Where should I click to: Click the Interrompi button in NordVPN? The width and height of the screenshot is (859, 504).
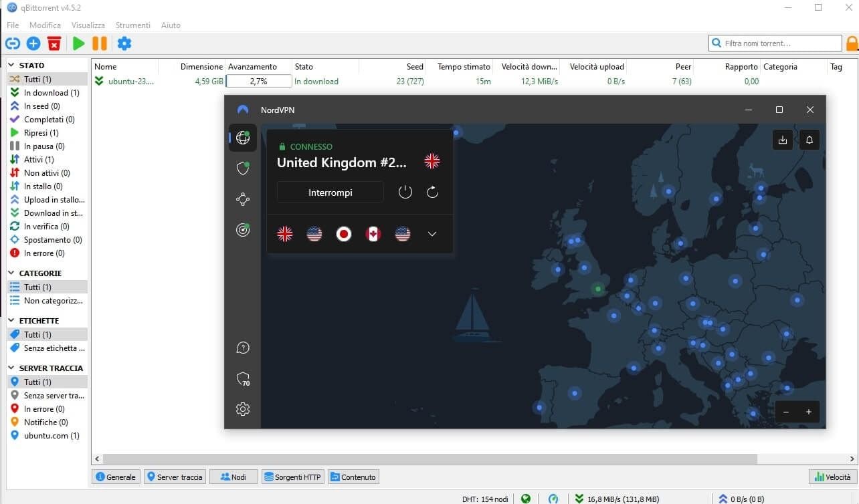click(330, 193)
